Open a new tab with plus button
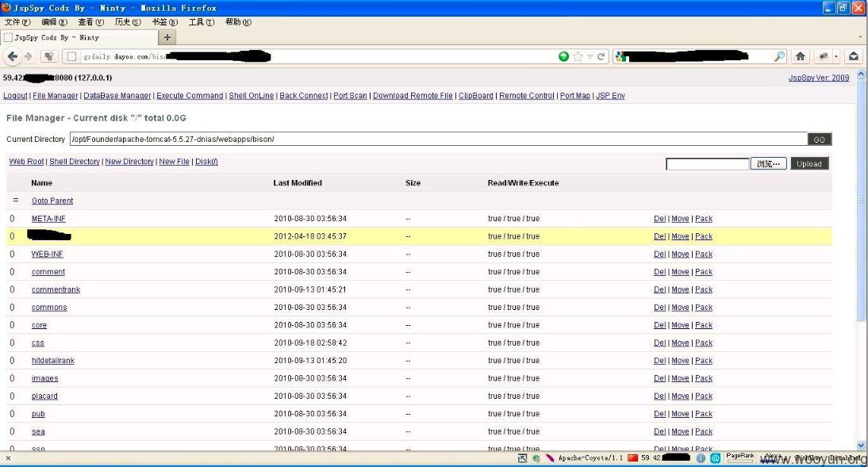868x467 pixels. [x=167, y=37]
